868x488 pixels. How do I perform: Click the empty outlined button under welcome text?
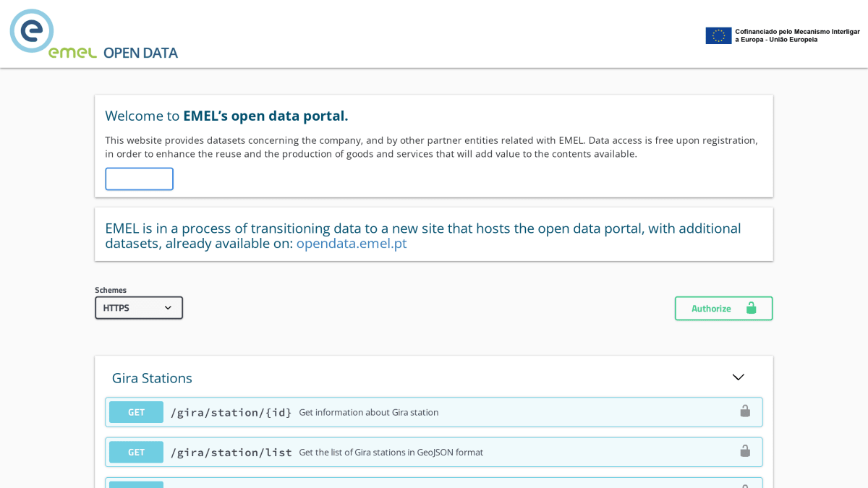point(139,179)
